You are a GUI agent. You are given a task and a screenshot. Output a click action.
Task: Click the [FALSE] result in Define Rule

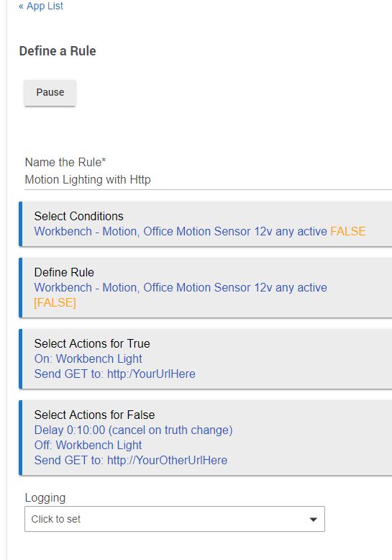click(55, 303)
